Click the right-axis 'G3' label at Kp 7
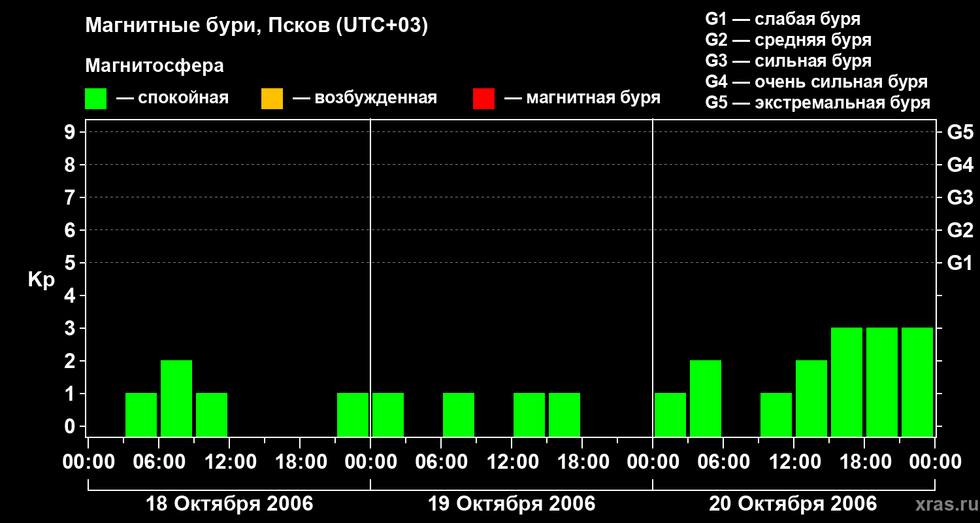Viewport: 980px width, 523px height. click(x=960, y=197)
